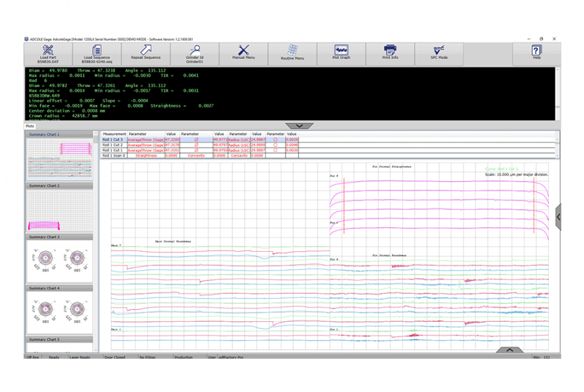Click the Rod 1 Scan 0 measurement row
584x392 pixels.
pos(114,156)
